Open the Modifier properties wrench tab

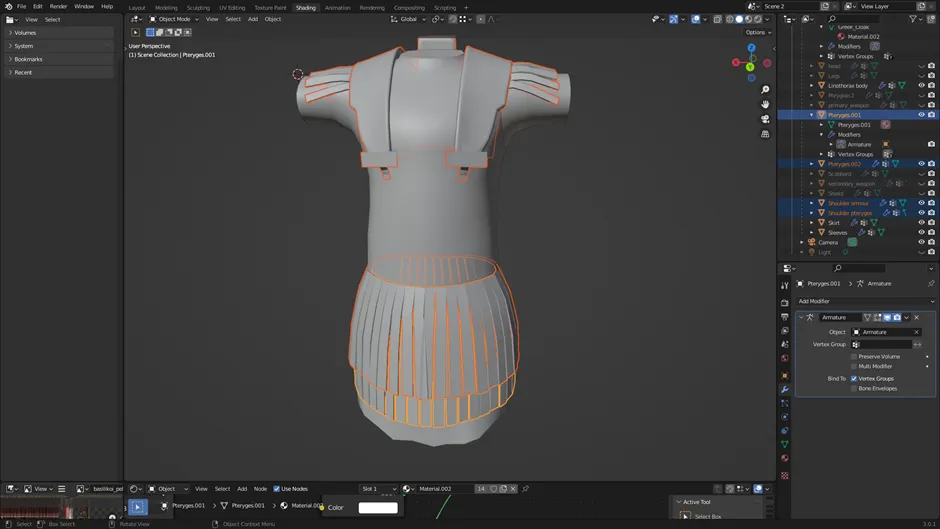click(x=785, y=390)
